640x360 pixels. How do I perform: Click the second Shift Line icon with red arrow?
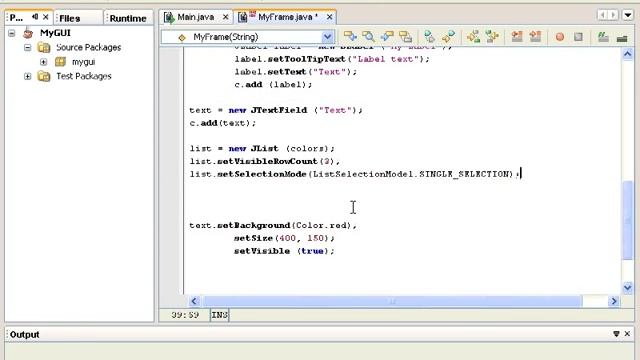pyautogui.click(x=536, y=37)
